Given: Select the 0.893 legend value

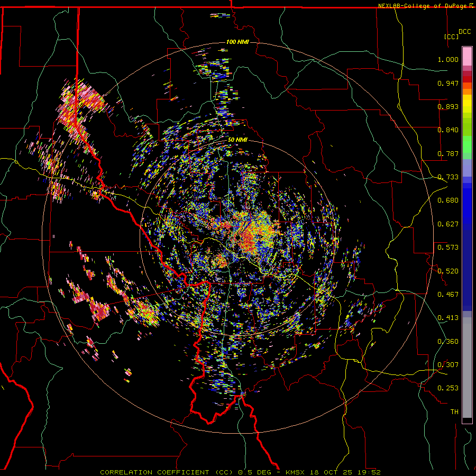Looking at the screenshot, I should tap(448, 106).
